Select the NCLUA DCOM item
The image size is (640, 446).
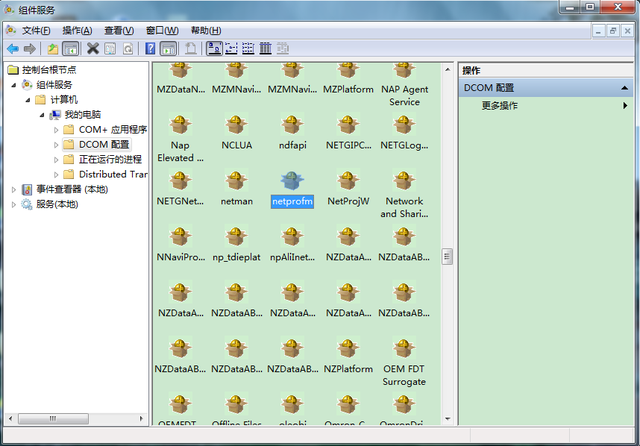(236, 134)
